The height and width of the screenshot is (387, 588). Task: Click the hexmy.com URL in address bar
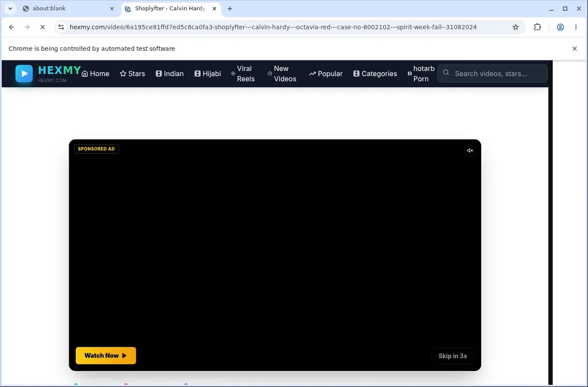(273, 27)
